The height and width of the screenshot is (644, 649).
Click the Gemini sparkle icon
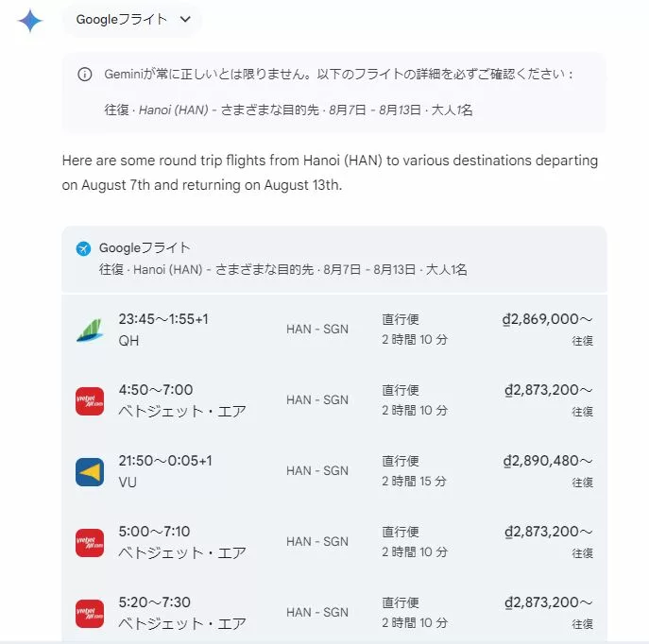coord(30,20)
